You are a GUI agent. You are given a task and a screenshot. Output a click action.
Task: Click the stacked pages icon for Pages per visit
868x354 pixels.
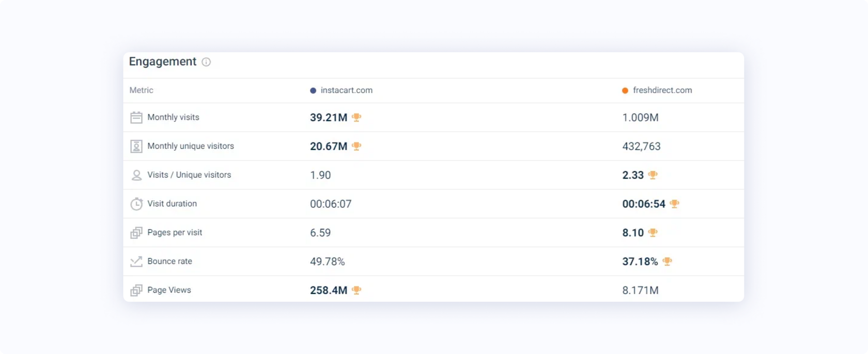(136, 233)
